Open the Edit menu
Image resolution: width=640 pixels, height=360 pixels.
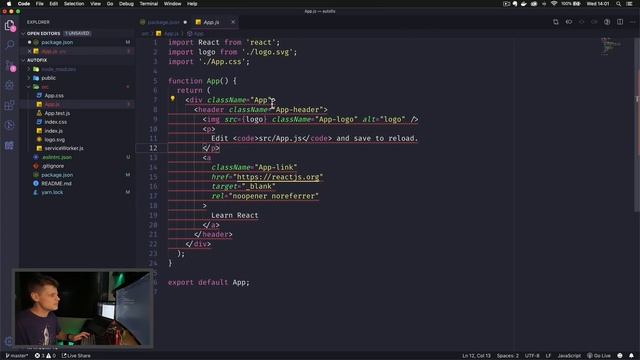[53, 4]
